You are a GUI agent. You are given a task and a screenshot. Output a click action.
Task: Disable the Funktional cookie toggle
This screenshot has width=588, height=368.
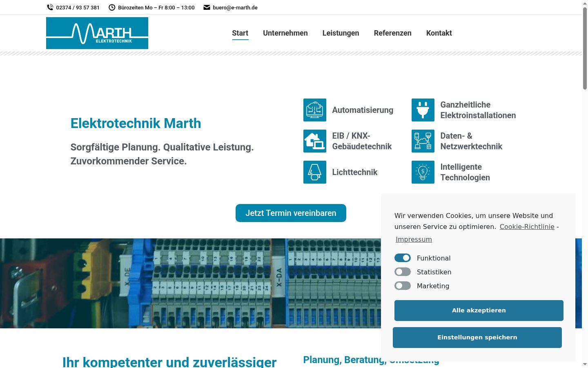point(403,258)
